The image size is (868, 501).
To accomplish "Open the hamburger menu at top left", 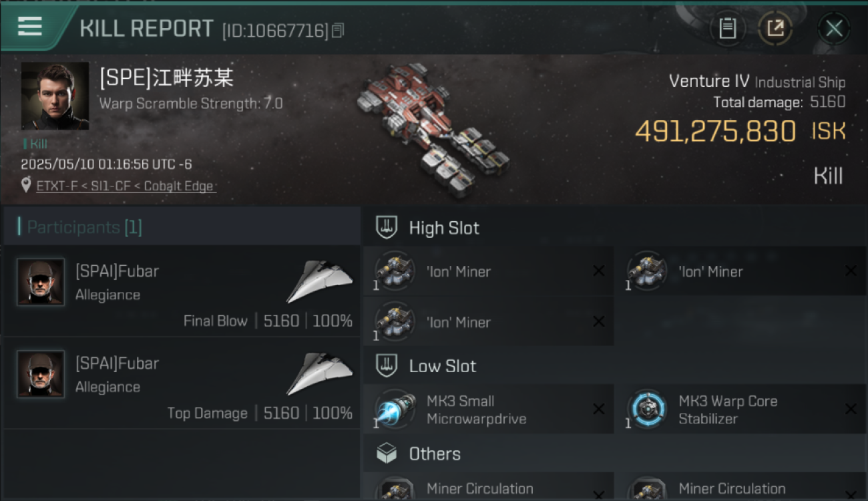I will [30, 27].
